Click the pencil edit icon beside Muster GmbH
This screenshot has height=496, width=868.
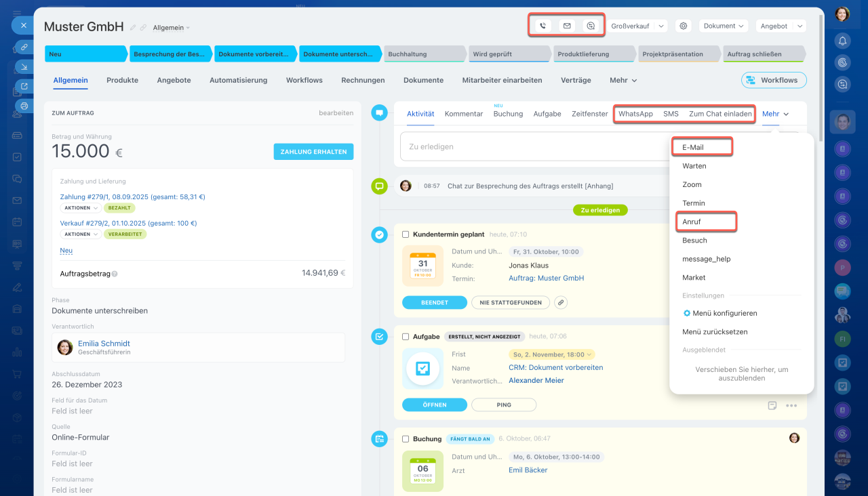[x=133, y=28]
